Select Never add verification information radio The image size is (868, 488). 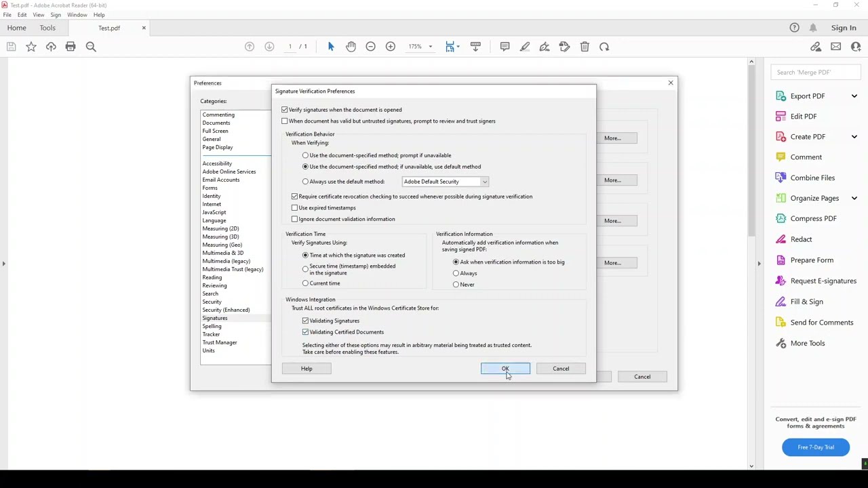click(x=456, y=285)
